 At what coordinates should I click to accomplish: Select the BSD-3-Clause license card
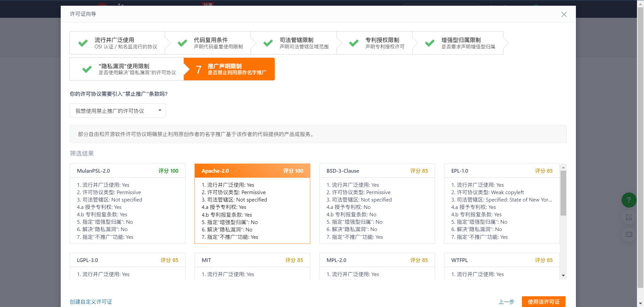[x=377, y=204]
